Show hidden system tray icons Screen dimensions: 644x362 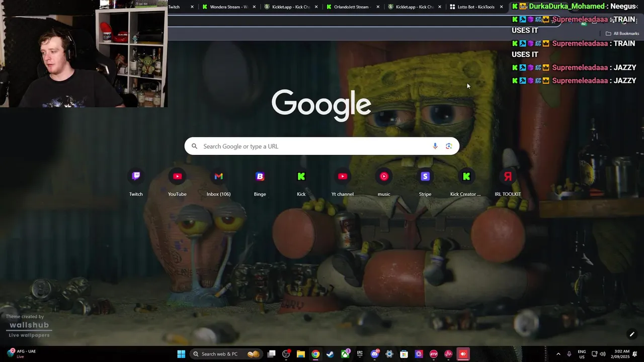tap(558, 354)
